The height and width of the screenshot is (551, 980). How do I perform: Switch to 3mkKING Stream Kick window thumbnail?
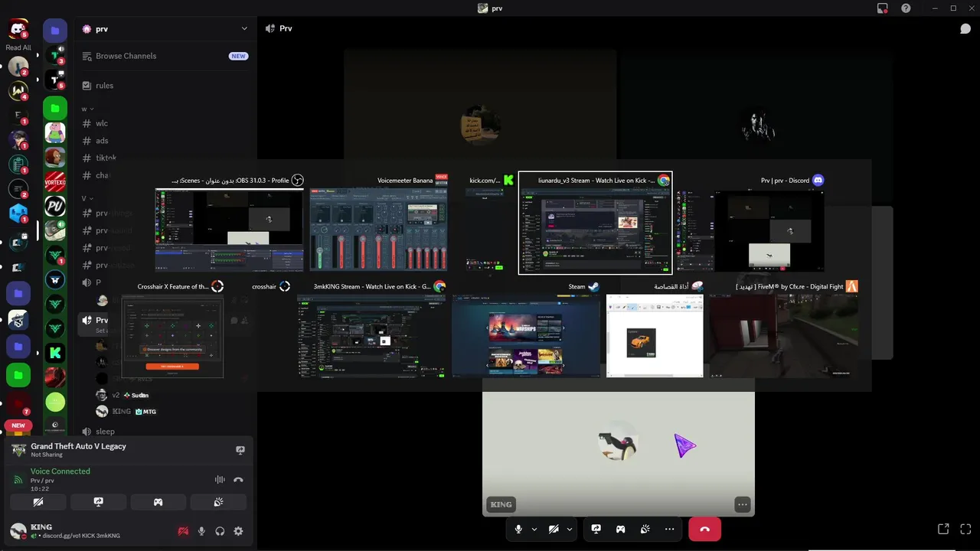click(371, 335)
